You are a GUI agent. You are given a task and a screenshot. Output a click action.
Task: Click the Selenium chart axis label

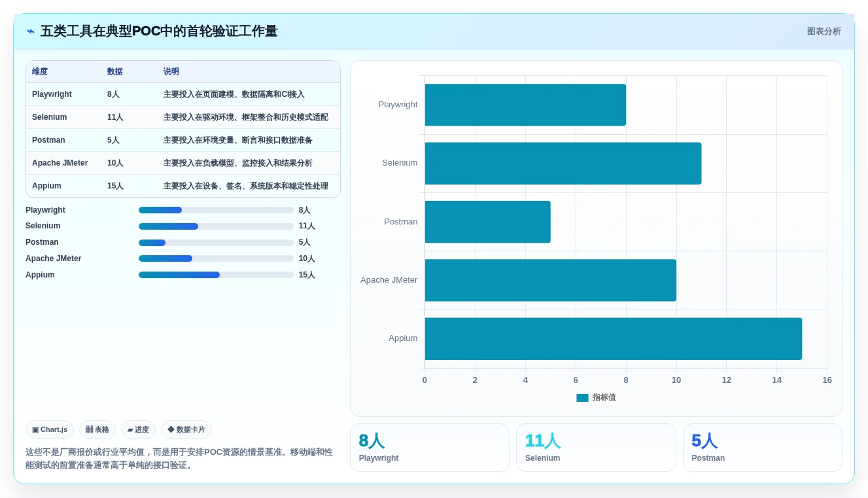point(400,163)
